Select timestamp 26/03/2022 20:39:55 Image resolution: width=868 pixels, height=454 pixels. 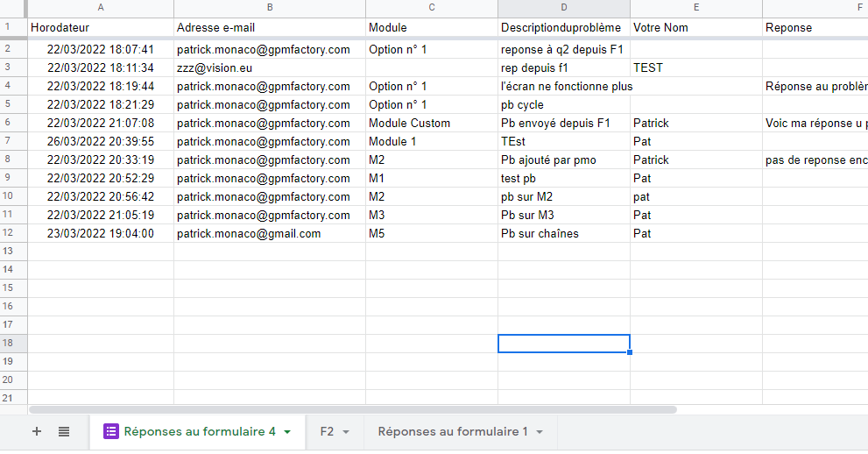click(x=101, y=141)
